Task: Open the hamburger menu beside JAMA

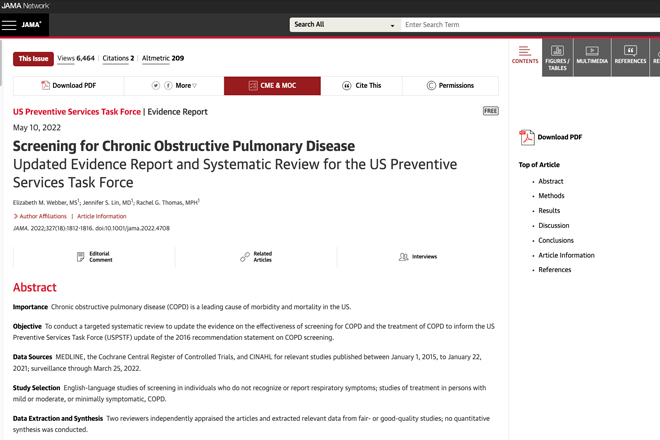Action: coord(8,25)
